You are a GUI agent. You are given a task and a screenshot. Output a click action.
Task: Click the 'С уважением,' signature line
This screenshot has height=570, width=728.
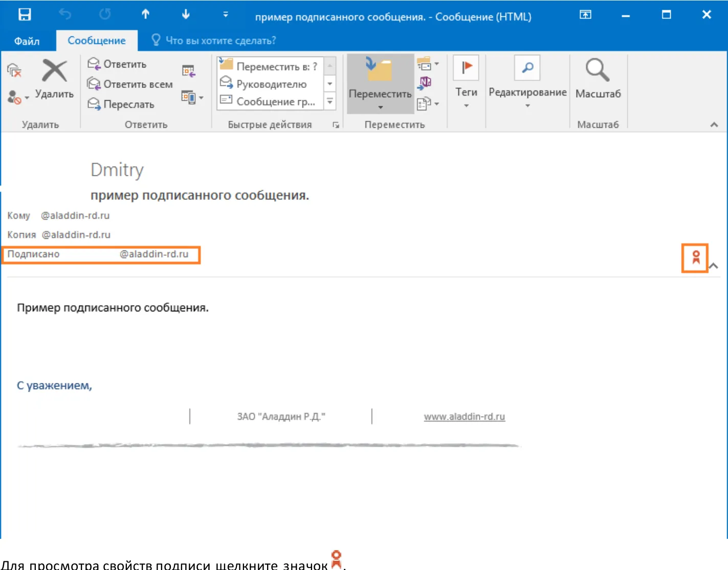coord(54,385)
